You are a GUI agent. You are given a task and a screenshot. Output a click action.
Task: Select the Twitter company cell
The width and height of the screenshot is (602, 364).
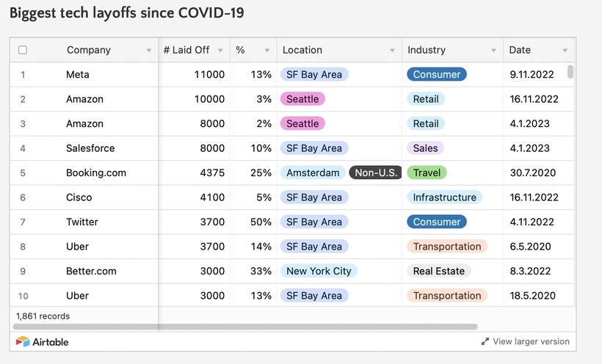tap(82, 222)
